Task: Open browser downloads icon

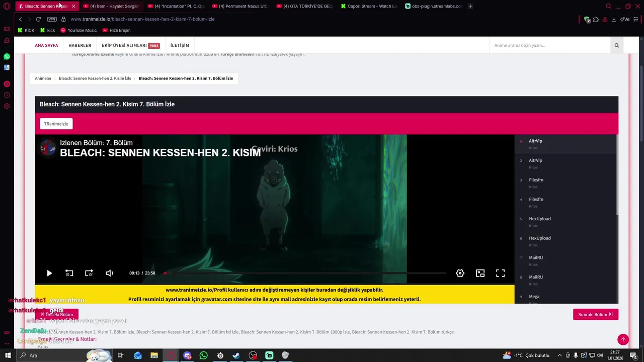Action: 614,19
